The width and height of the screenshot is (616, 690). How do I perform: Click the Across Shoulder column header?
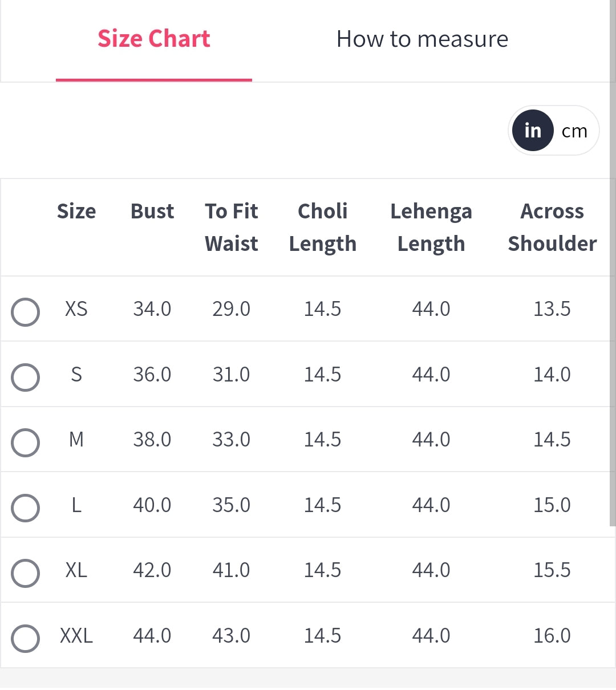point(552,228)
